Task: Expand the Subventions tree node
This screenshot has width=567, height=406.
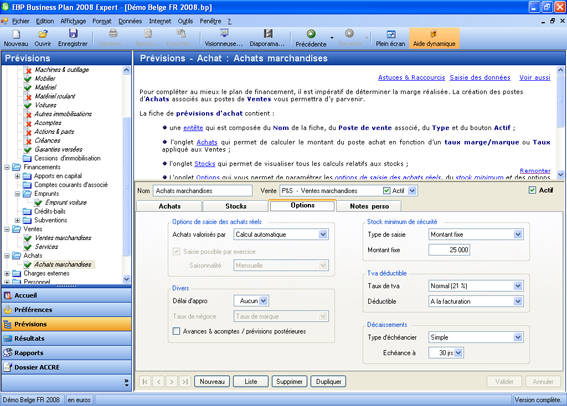Action: coord(17,220)
